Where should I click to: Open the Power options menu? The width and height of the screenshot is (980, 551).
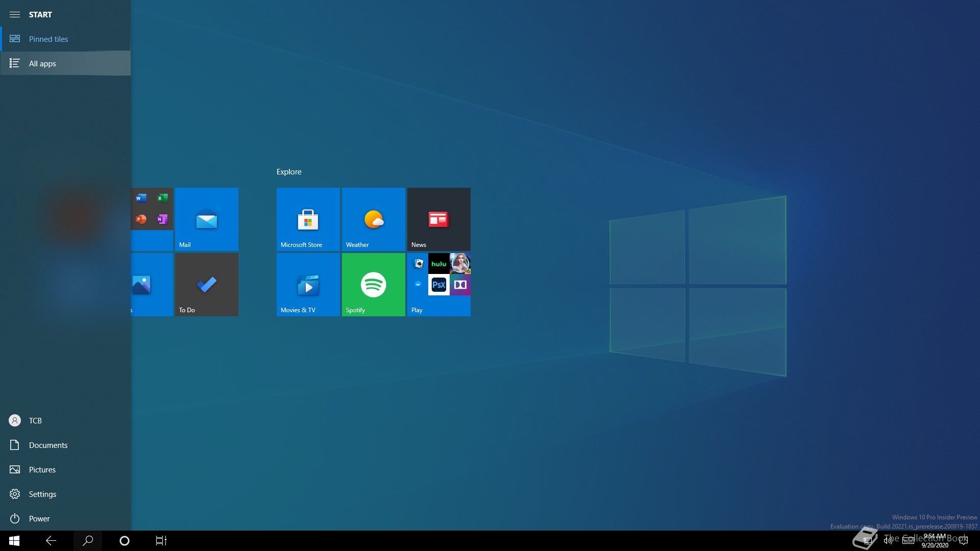point(39,518)
